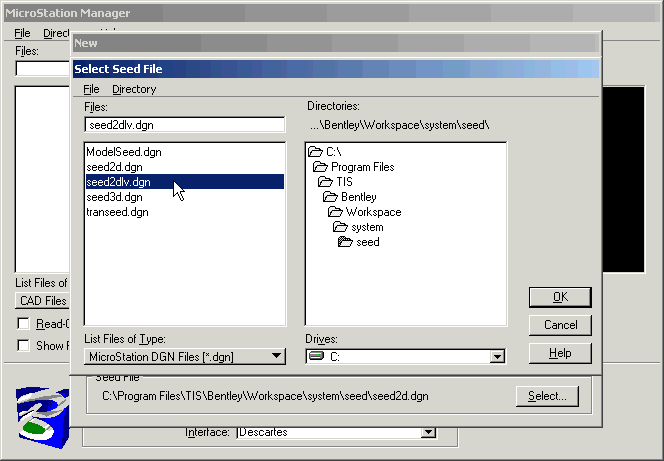664x461 pixels.
Task: Click the MicroStation logo icon
Action: [42, 417]
